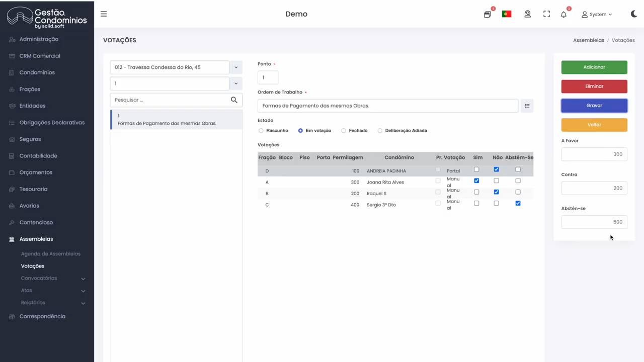The height and width of the screenshot is (362, 644).
Task: Select the Fechado state radio button
Action: (344, 131)
